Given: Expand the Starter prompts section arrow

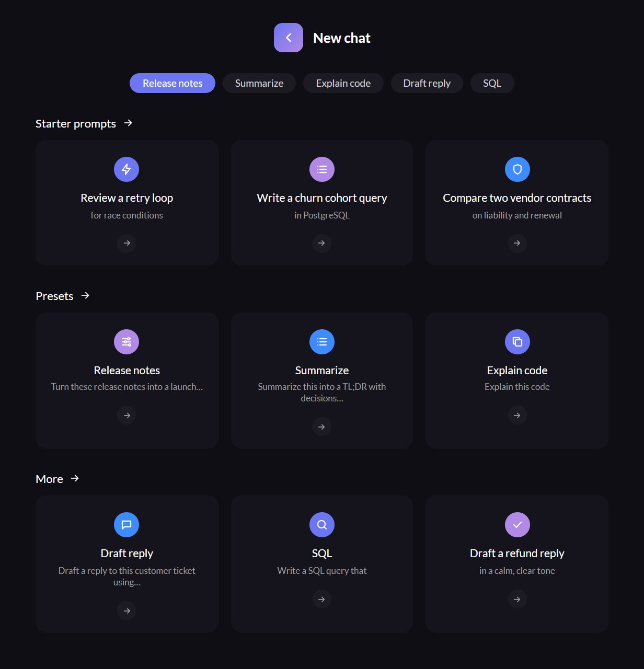Looking at the screenshot, I should [128, 123].
